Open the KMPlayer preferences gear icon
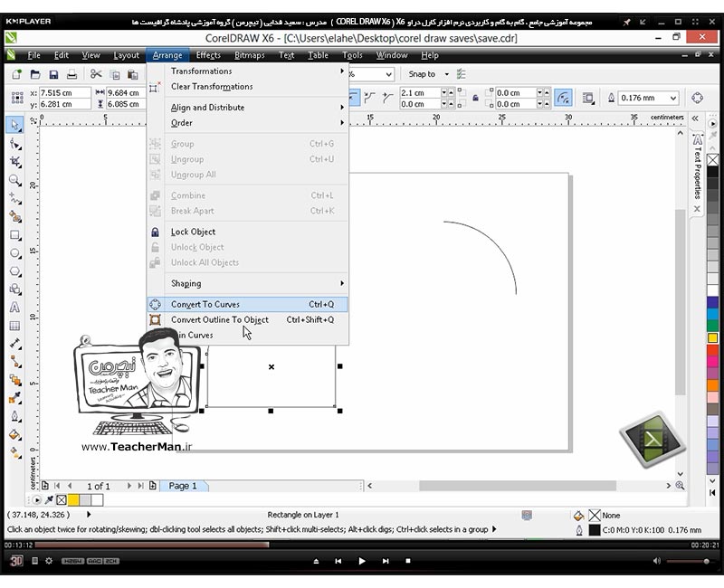Image resolution: width=724 pixels, height=588 pixels. 49,561
